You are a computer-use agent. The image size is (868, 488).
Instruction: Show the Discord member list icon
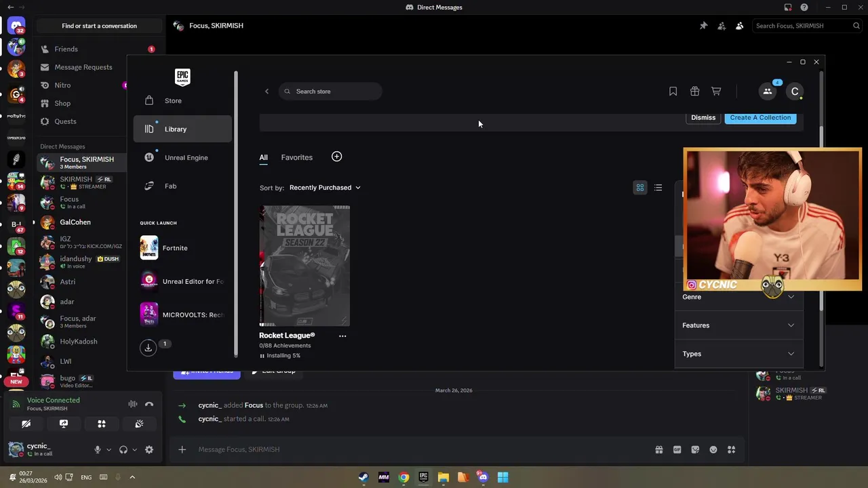coord(739,26)
